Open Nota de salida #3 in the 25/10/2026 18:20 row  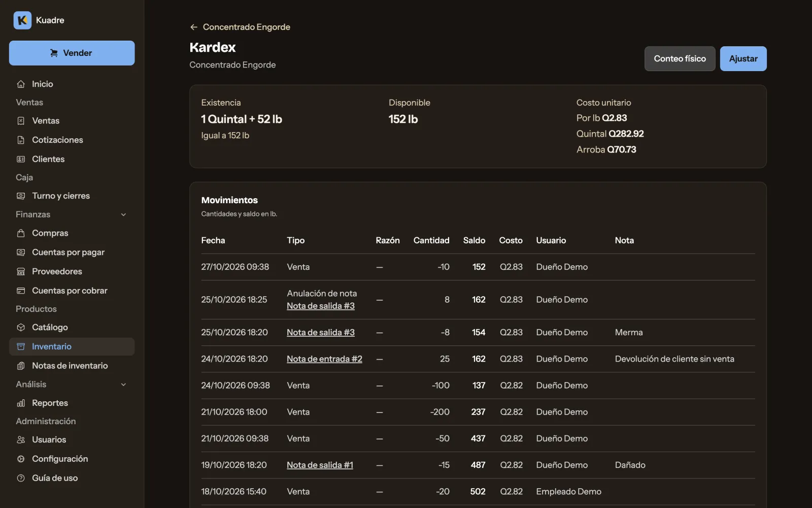point(321,333)
